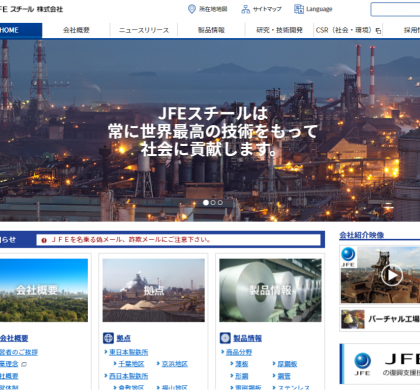Open the 西日本製鉄所 link
Image resolution: width=420 pixels, height=390 pixels.
click(128, 376)
